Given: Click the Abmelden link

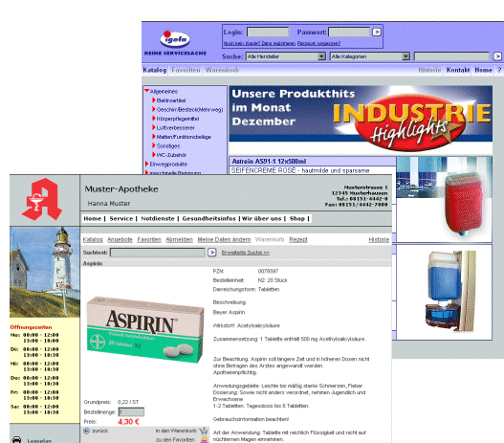Looking at the screenshot, I should [179, 239].
